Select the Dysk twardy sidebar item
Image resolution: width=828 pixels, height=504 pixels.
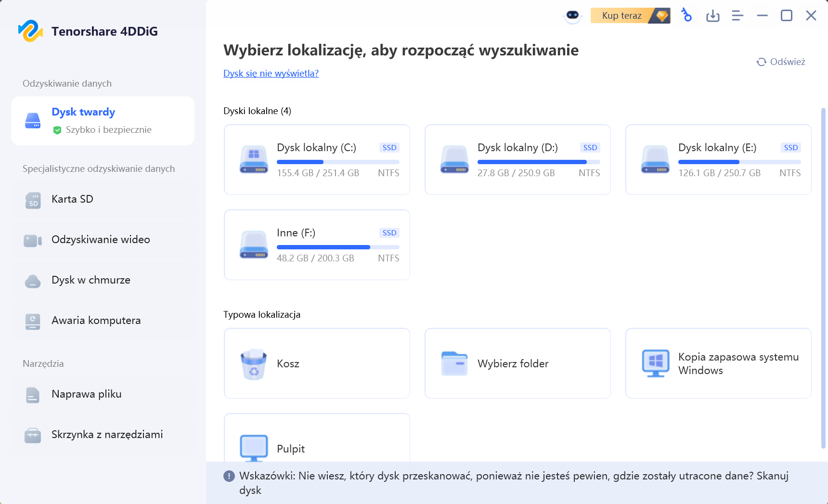(x=103, y=121)
